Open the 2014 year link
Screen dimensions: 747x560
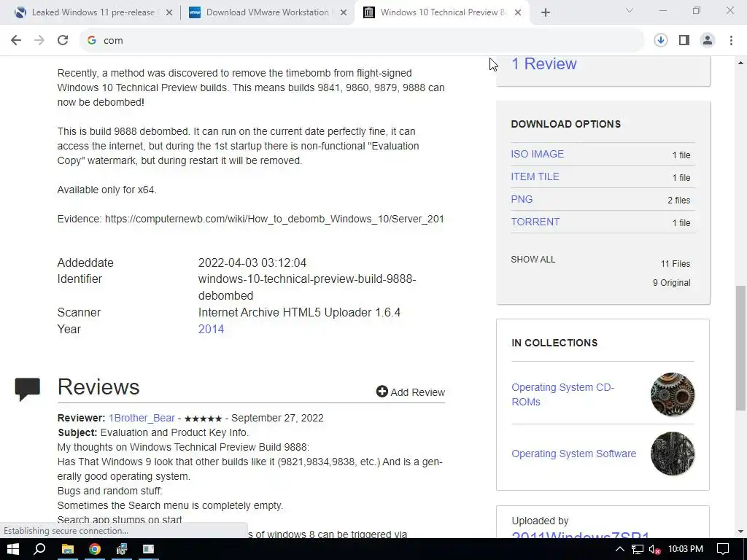(211, 329)
